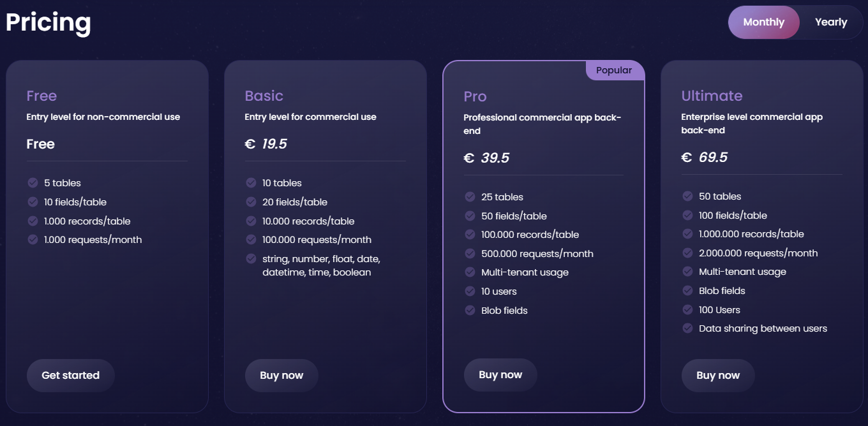Click check icon next to "100 Users"
The width and height of the screenshot is (868, 426).
(687, 310)
